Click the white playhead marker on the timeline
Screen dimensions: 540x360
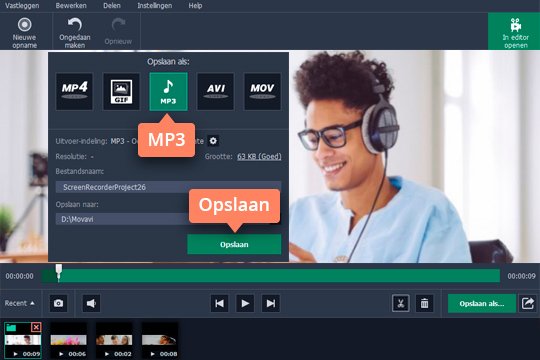[59, 272]
